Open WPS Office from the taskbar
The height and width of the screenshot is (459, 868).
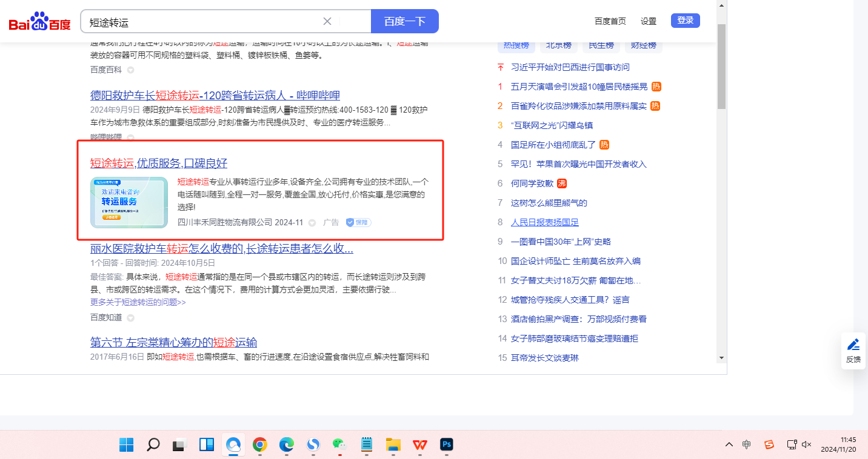point(420,445)
